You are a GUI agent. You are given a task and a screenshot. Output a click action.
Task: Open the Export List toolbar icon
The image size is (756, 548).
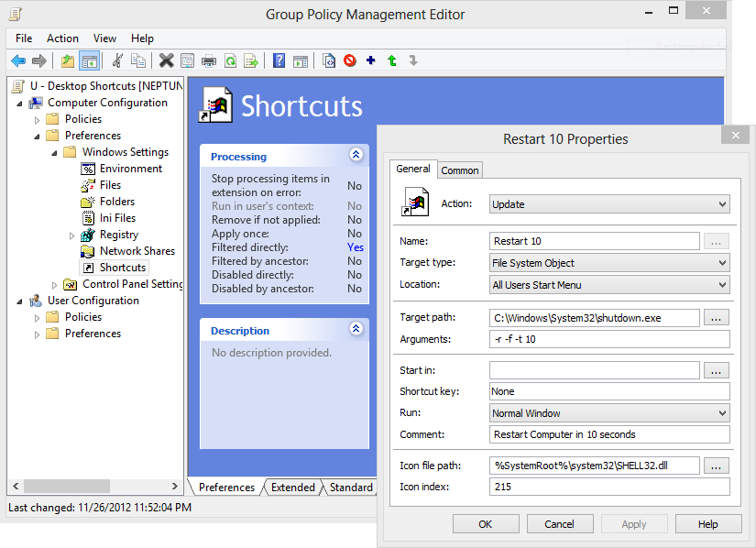click(252, 60)
